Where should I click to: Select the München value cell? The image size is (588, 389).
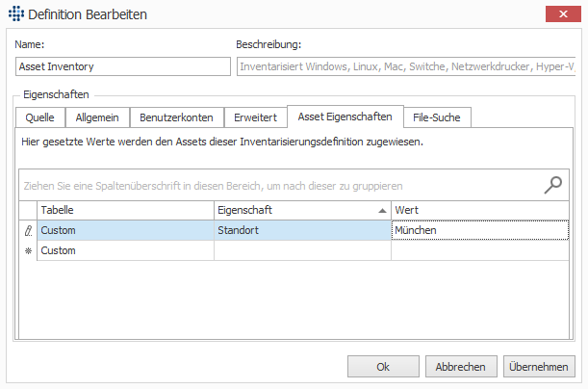(479, 230)
